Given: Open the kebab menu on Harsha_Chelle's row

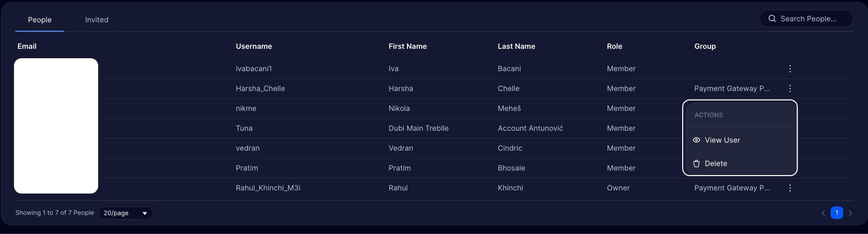Looking at the screenshot, I should (x=790, y=89).
